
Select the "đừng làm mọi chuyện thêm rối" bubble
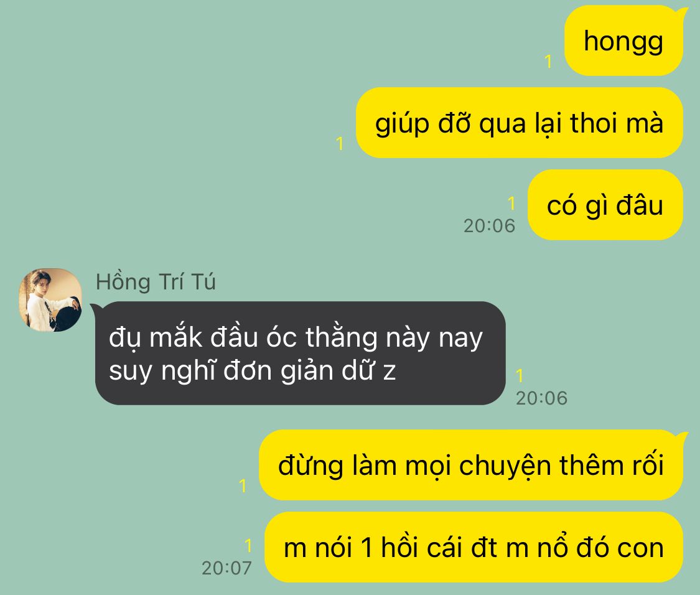[471, 465]
